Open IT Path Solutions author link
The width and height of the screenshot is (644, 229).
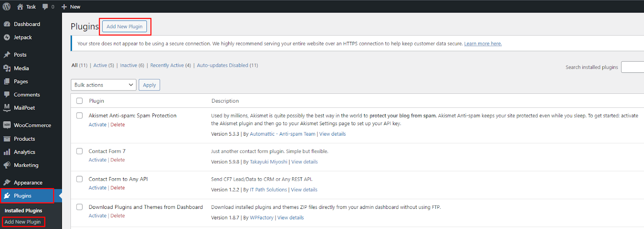pos(268,190)
